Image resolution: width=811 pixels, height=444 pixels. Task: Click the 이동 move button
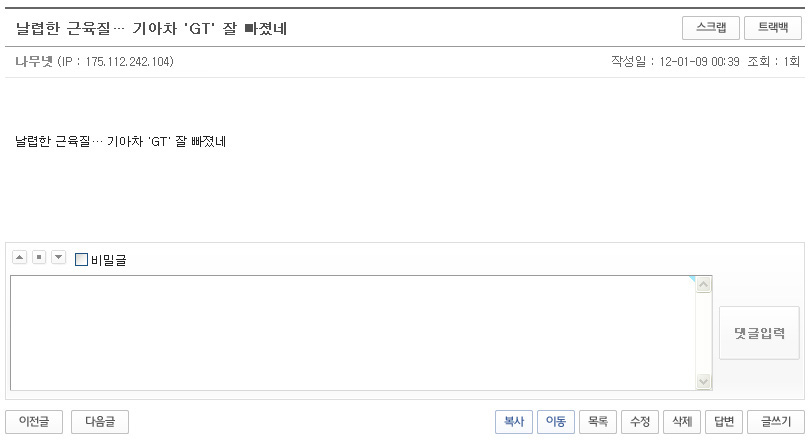[555, 422]
